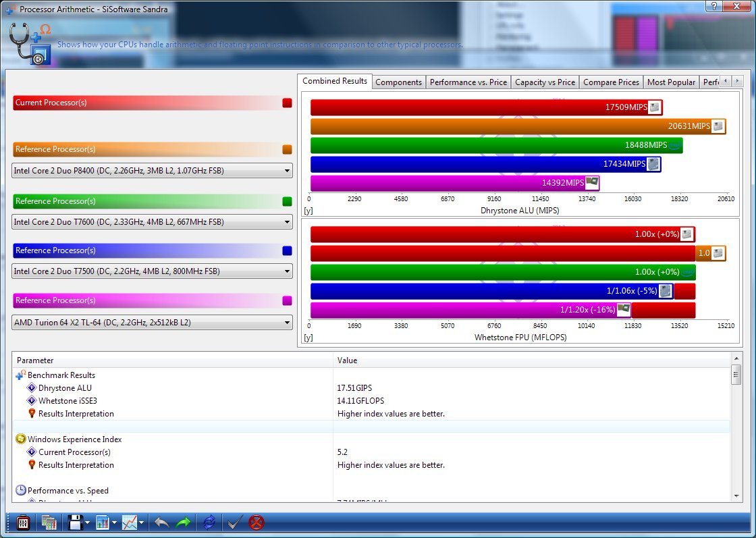The width and height of the screenshot is (756, 538).
Task: Click the line graph icon
Action: (129, 522)
